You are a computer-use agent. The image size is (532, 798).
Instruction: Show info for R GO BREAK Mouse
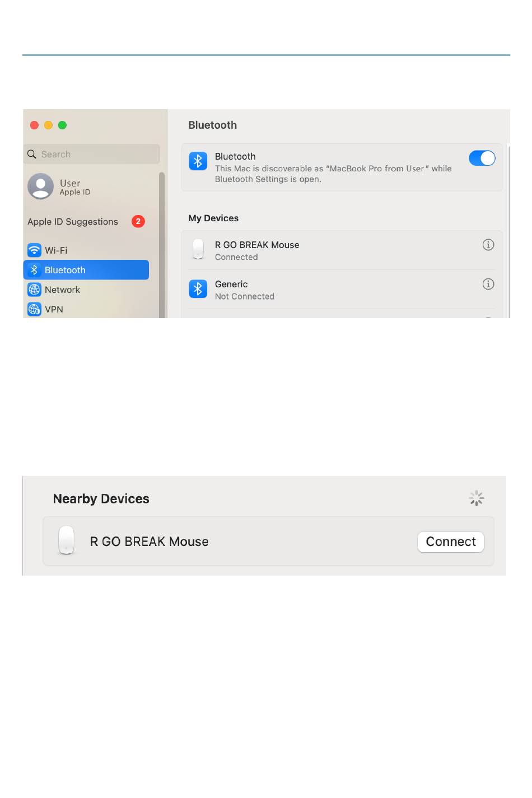click(x=488, y=245)
